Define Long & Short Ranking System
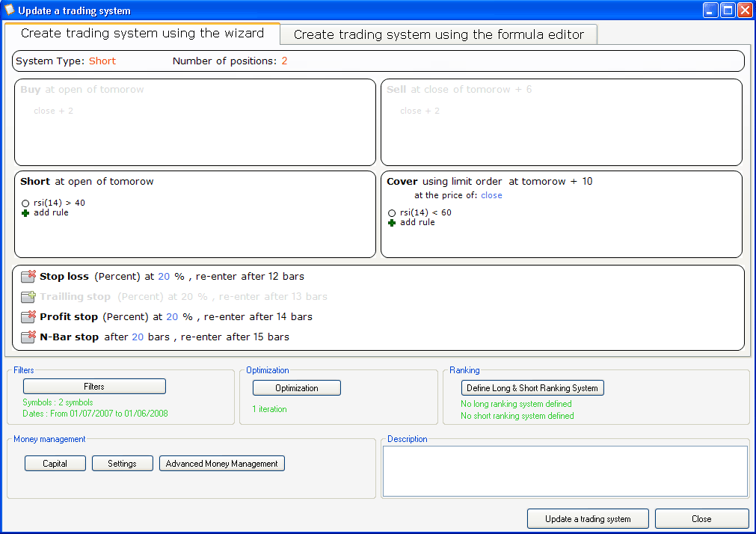 click(x=532, y=387)
